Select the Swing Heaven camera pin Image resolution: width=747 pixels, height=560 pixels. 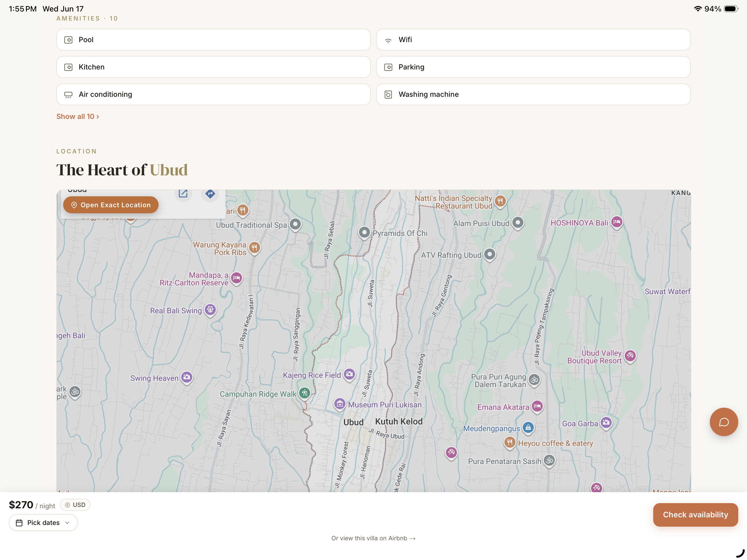tap(187, 377)
